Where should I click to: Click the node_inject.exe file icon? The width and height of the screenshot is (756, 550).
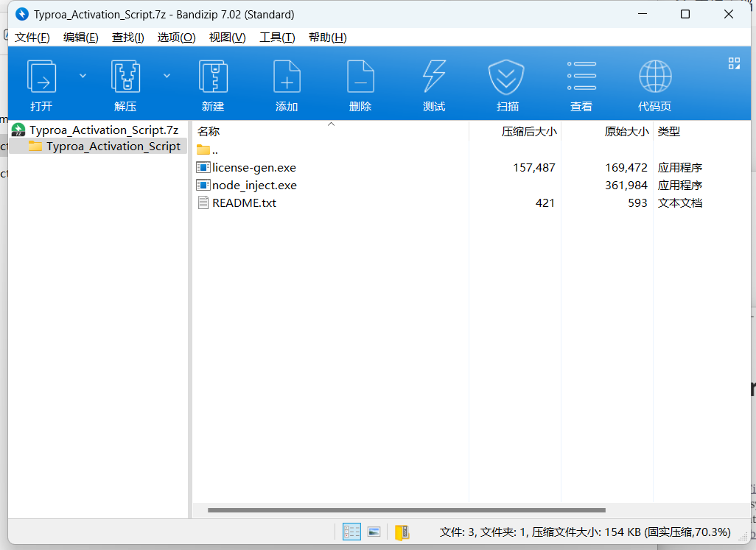pyautogui.click(x=203, y=185)
